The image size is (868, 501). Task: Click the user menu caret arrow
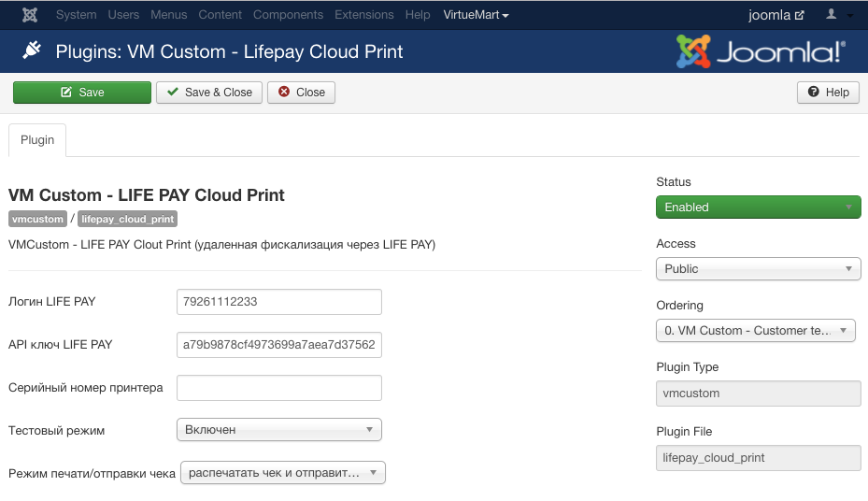(849, 16)
